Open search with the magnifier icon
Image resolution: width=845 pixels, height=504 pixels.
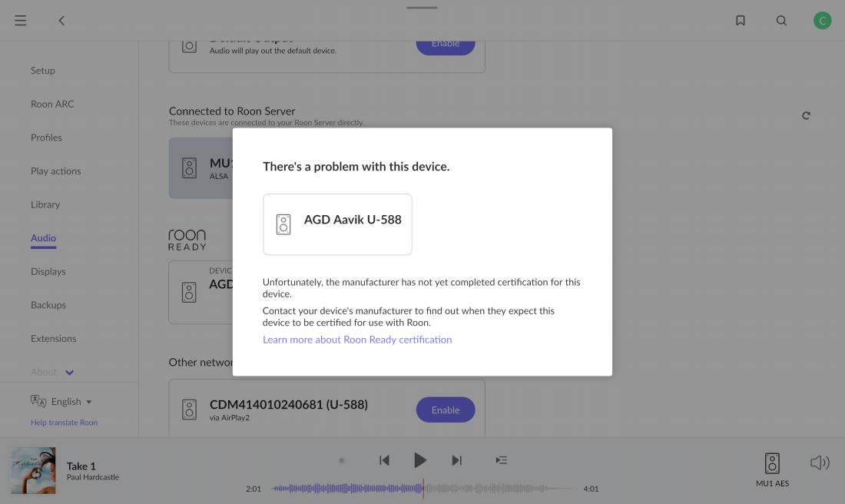pyautogui.click(x=781, y=21)
